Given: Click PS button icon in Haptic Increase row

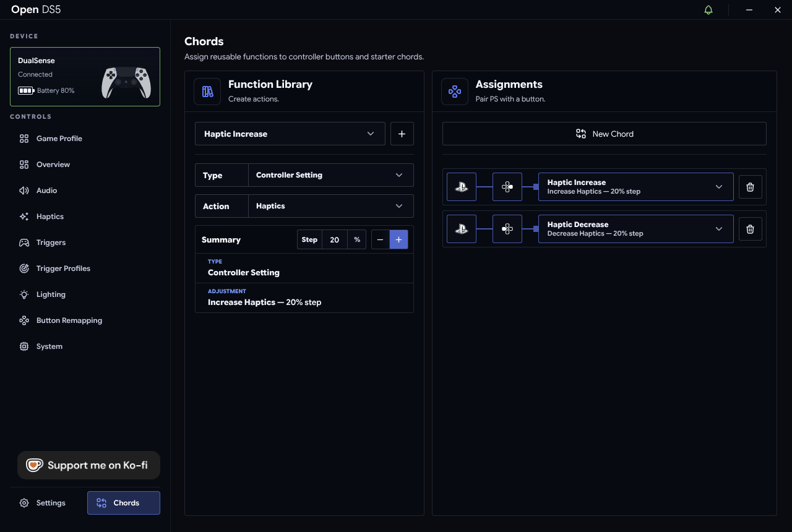Looking at the screenshot, I should (462, 187).
